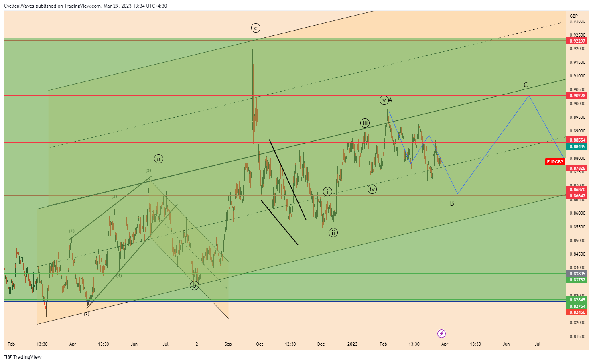Click the 0.90000 tick on price axis

click(x=577, y=104)
